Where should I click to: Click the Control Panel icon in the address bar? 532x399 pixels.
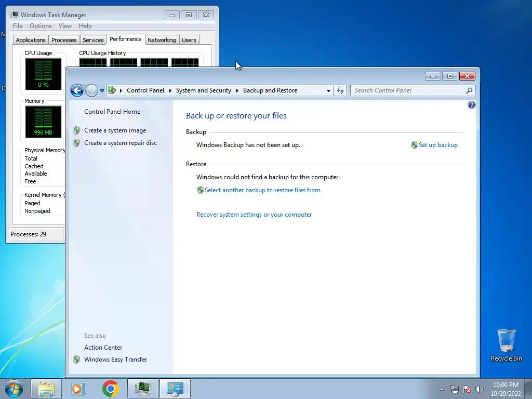[111, 90]
